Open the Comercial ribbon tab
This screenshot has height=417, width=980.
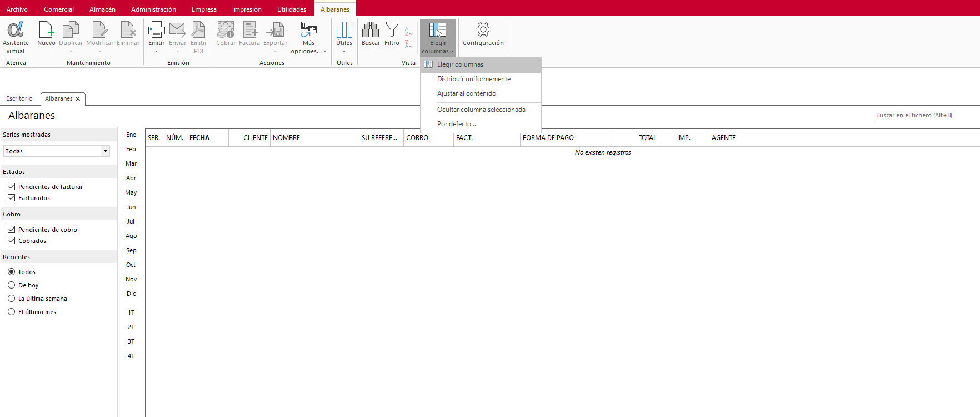pos(59,9)
